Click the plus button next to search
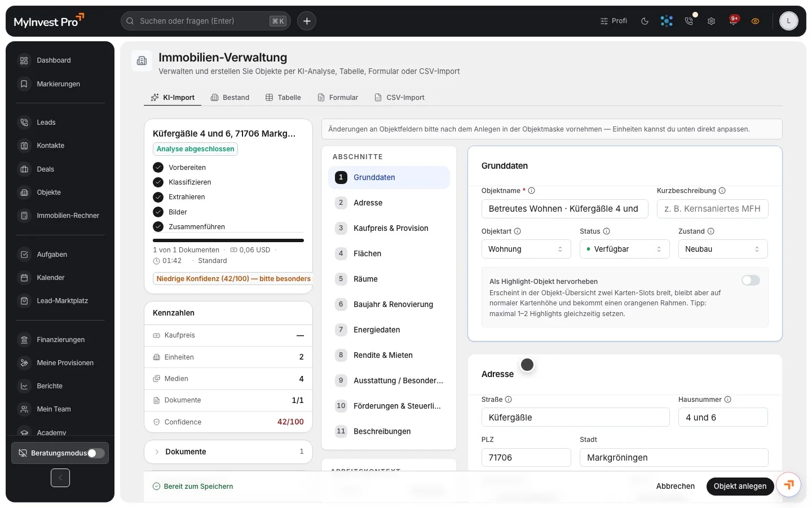This screenshot has height=508, width=812. 307,21
